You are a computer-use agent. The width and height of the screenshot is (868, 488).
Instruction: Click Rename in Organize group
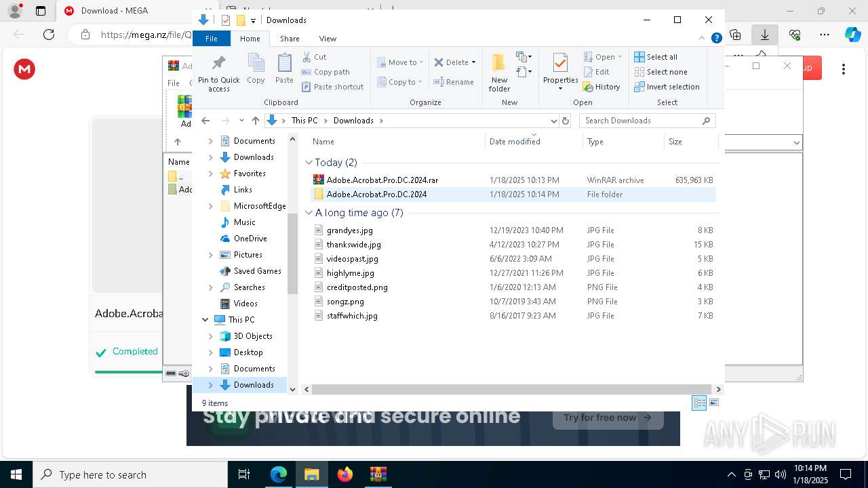point(454,82)
